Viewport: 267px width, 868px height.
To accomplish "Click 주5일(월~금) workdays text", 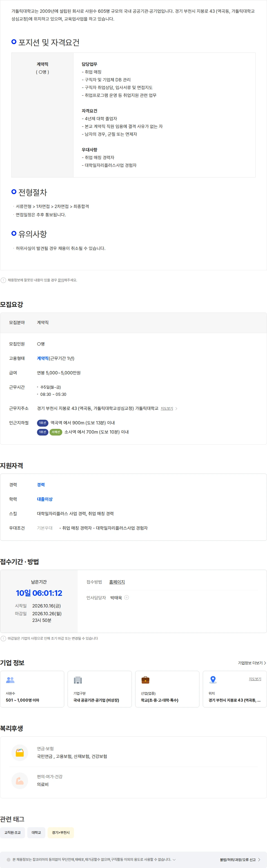I will coord(51,387).
